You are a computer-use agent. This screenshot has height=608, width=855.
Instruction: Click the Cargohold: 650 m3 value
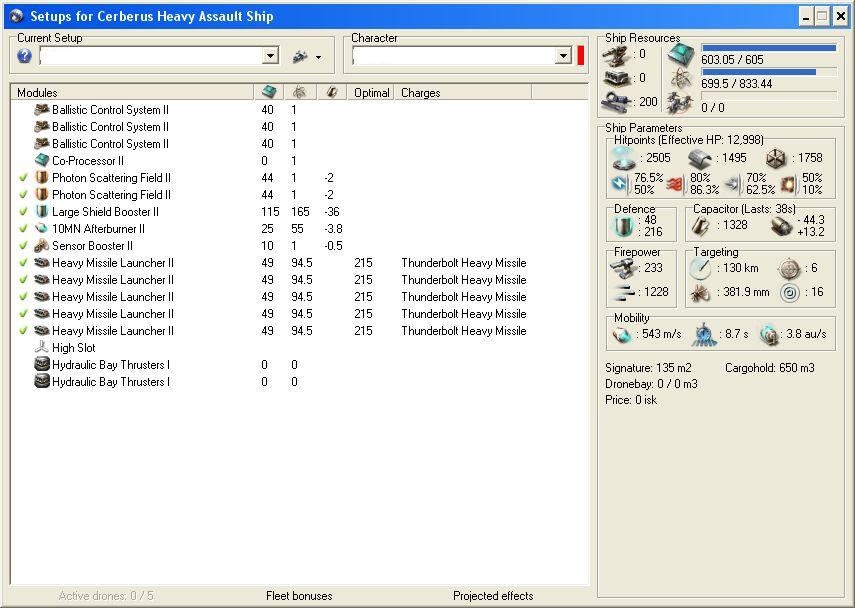pos(769,368)
